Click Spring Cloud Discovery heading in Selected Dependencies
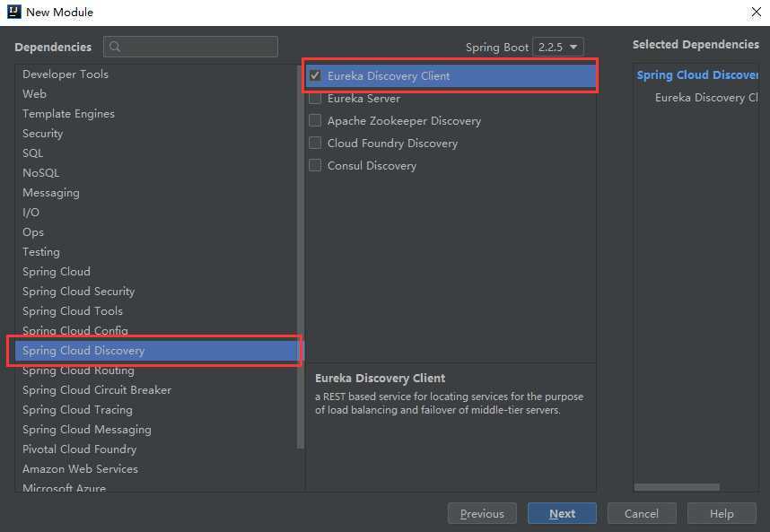This screenshot has width=770, height=532. 697,75
